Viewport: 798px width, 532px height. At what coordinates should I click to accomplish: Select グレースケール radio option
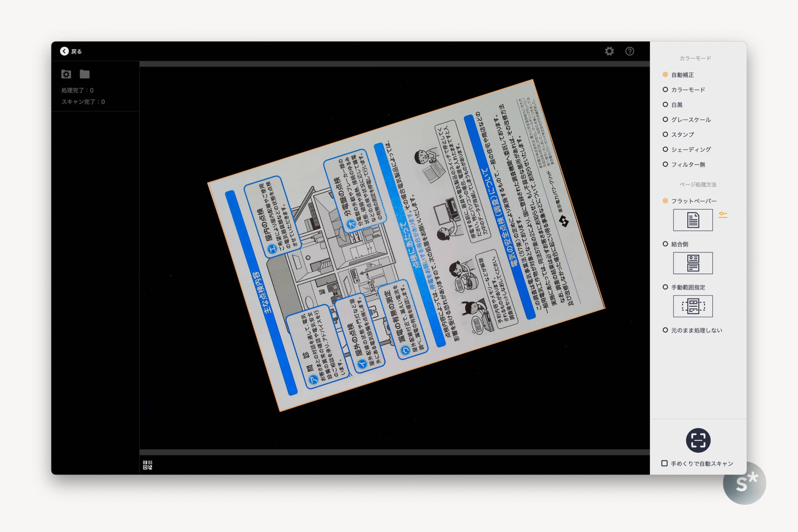click(x=665, y=119)
